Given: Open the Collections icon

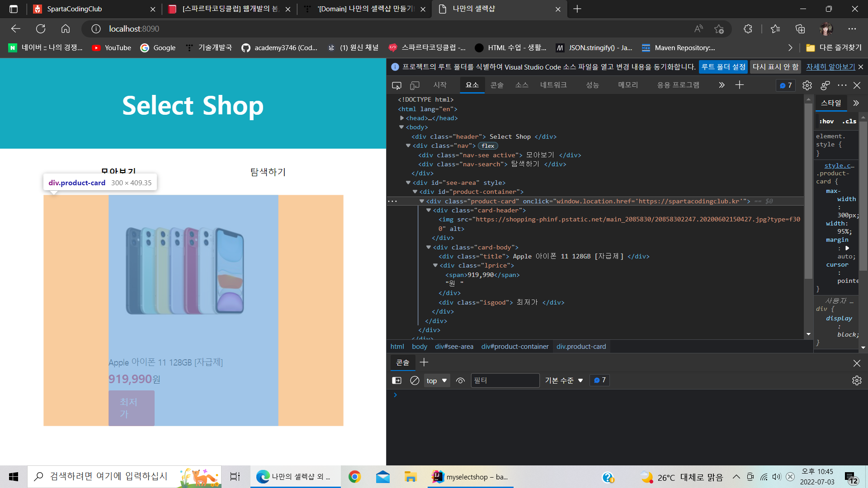Looking at the screenshot, I should 800,29.
